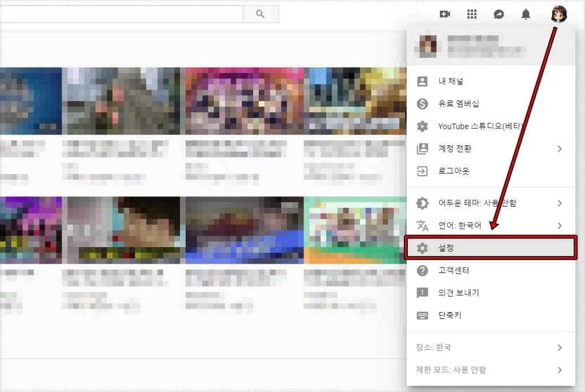Expand the 장소: 한국 submenu chevron

pyautogui.click(x=560, y=347)
